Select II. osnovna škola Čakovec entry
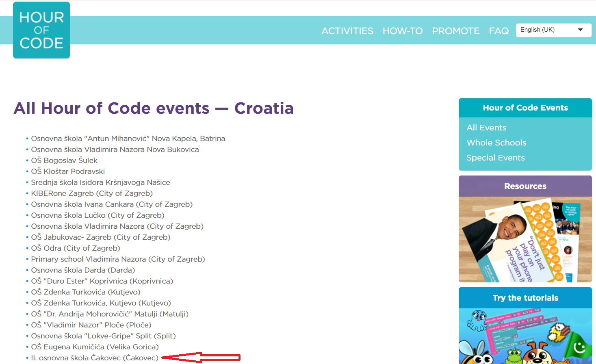The width and height of the screenshot is (596, 364). click(95, 358)
